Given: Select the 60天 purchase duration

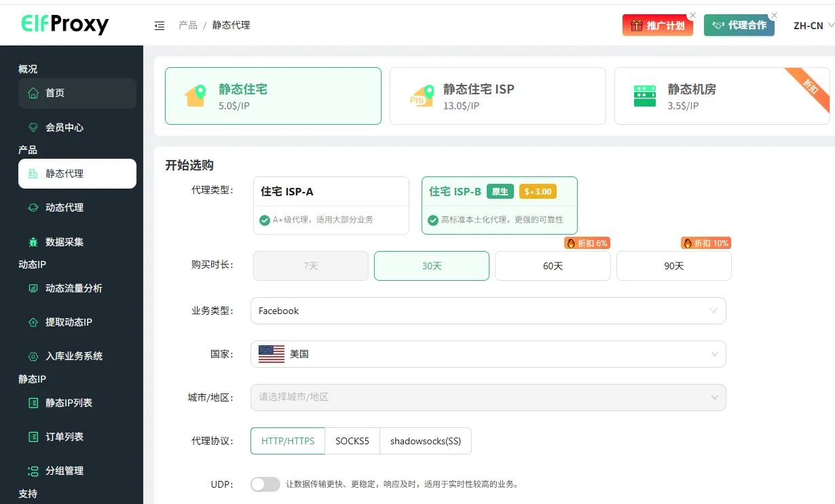Looking at the screenshot, I should point(553,266).
